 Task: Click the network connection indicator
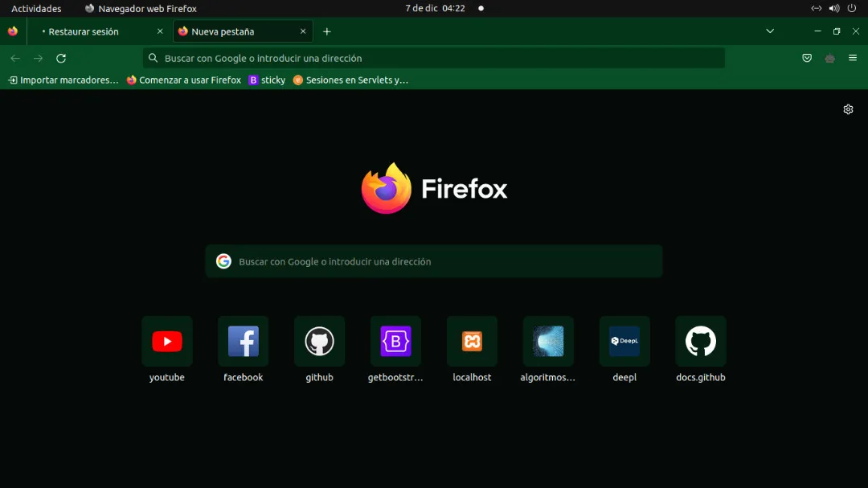pos(816,8)
